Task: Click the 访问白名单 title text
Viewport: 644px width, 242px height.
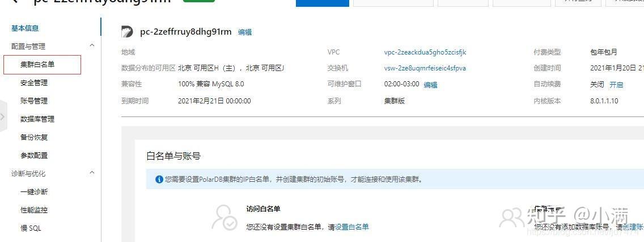Action: coord(263,209)
